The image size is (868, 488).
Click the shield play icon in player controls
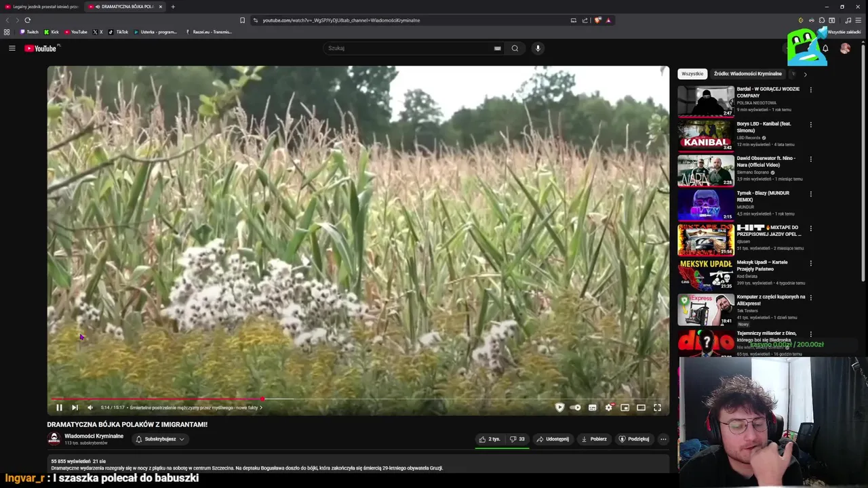tap(559, 407)
